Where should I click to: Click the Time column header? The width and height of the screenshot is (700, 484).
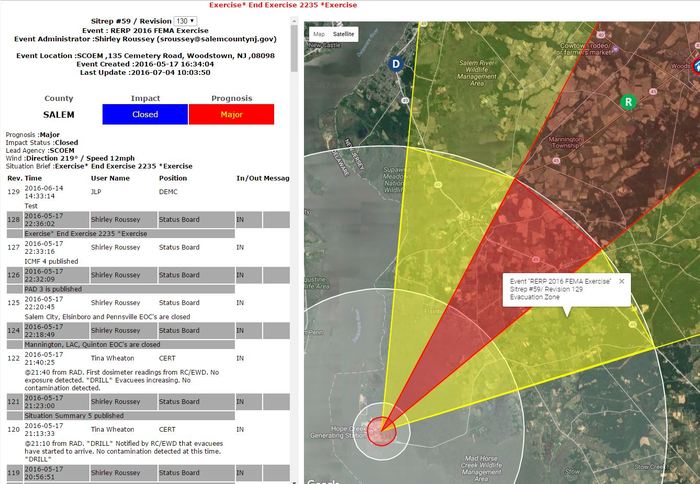coord(33,178)
